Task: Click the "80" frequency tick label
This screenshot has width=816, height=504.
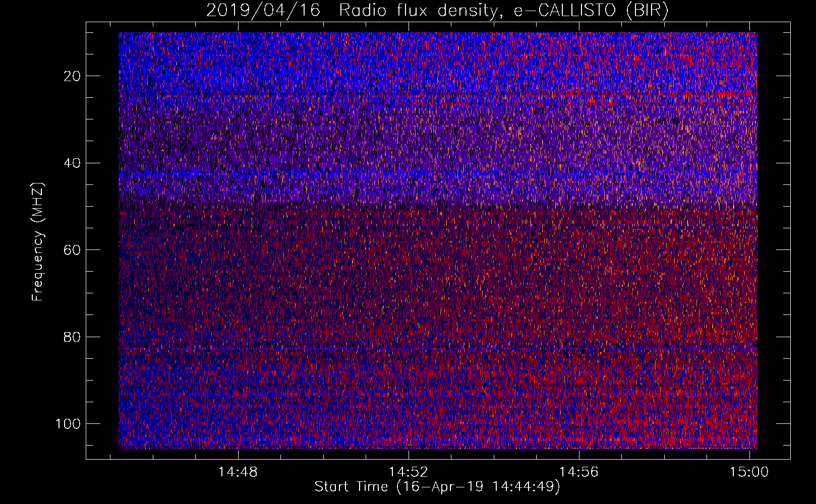Action: pyautogui.click(x=72, y=337)
